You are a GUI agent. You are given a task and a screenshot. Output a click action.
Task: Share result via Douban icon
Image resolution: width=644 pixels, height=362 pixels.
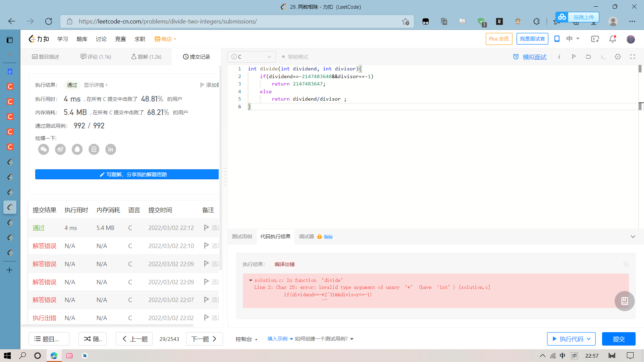(x=94, y=149)
